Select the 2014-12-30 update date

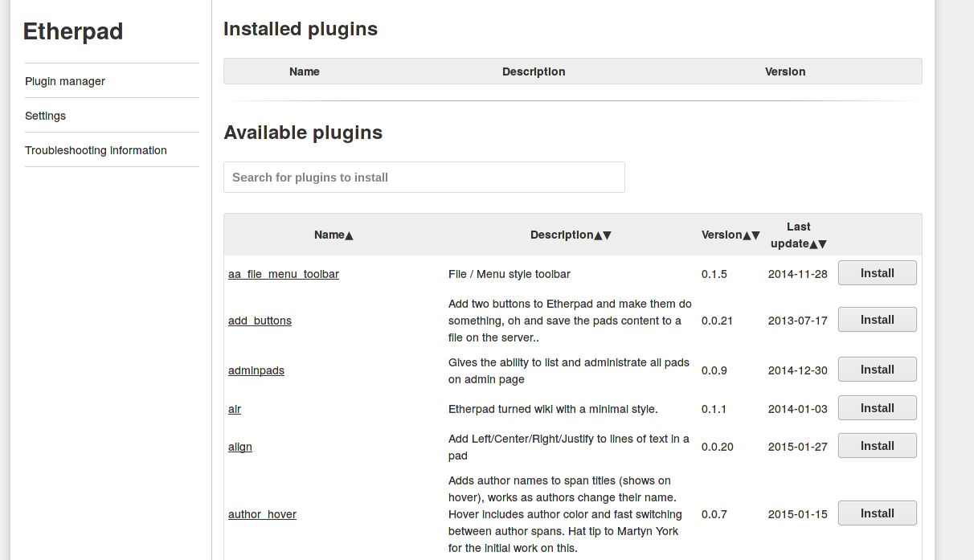tap(798, 370)
